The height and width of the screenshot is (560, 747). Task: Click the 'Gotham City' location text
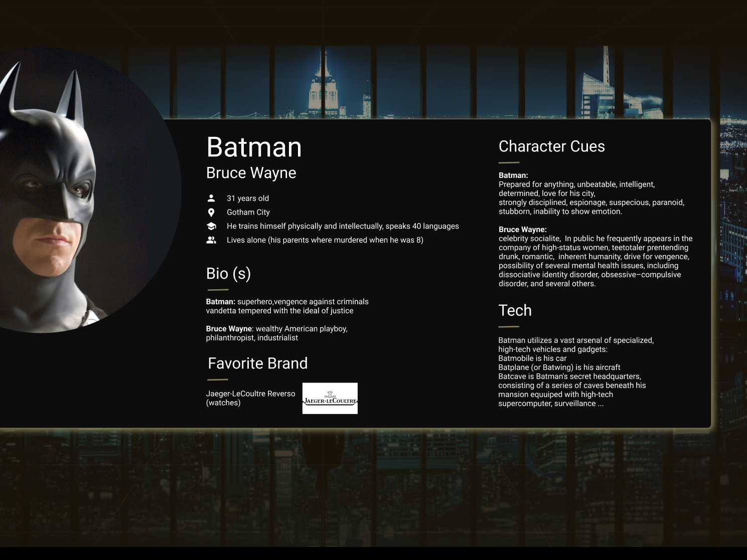click(x=248, y=213)
